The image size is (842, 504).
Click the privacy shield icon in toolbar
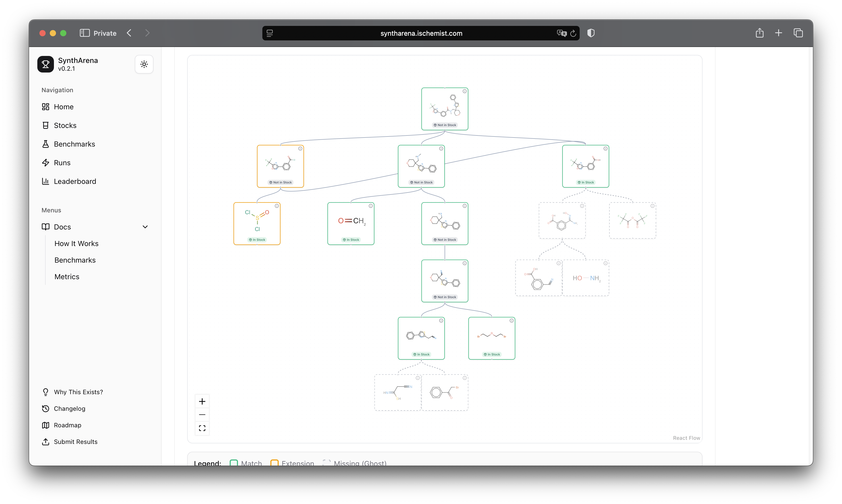point(591,33)
